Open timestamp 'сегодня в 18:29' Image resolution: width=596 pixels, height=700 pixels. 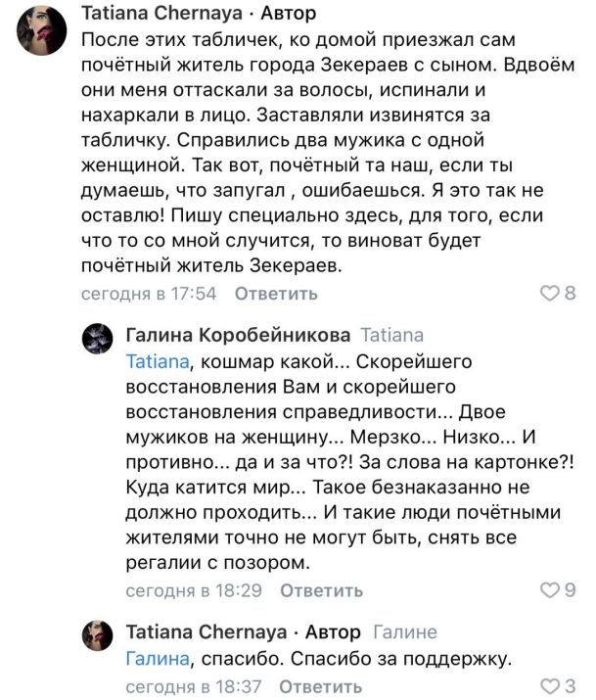click(x=194, y=590)
